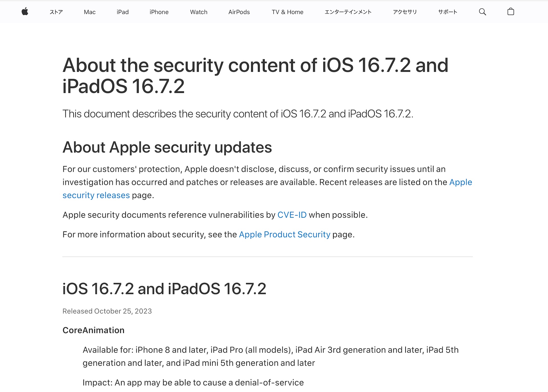The image size is (548, 392).
Task: Click the About Apple security updates heading
Action: 167,147
